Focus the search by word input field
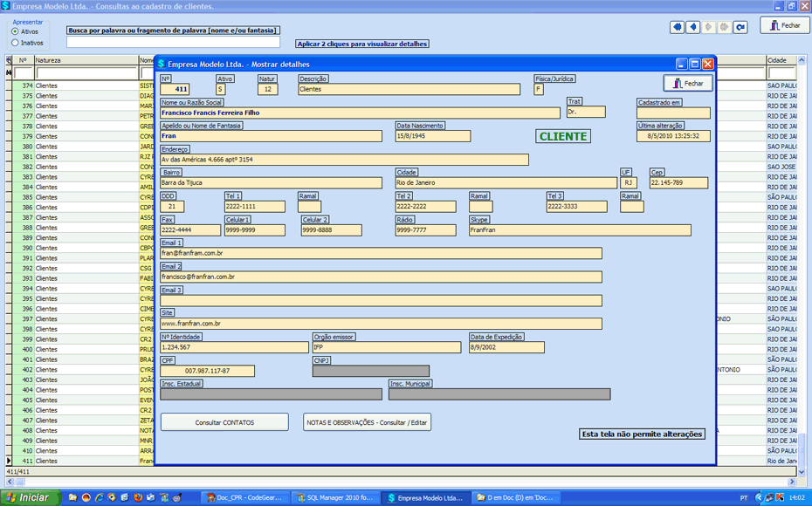Image resolution: width=812 pixels, height=506 pixels. (173, 42)
